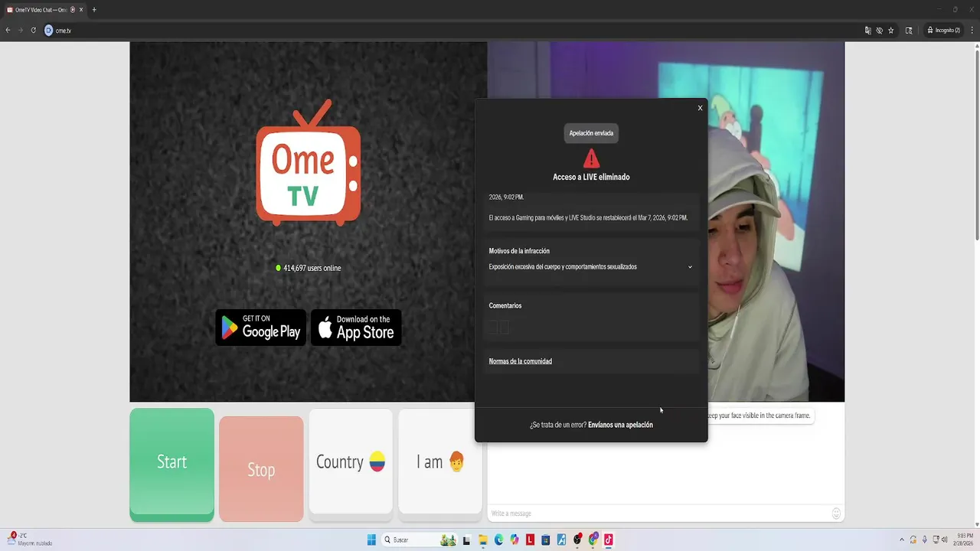Click the red L app in taskbar
980x551 pixels.
pos(530,540)
